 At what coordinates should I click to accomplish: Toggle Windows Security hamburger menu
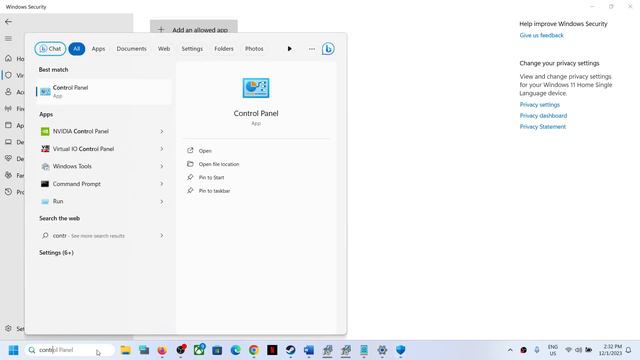pyautogui.click(x=9, y=39)
